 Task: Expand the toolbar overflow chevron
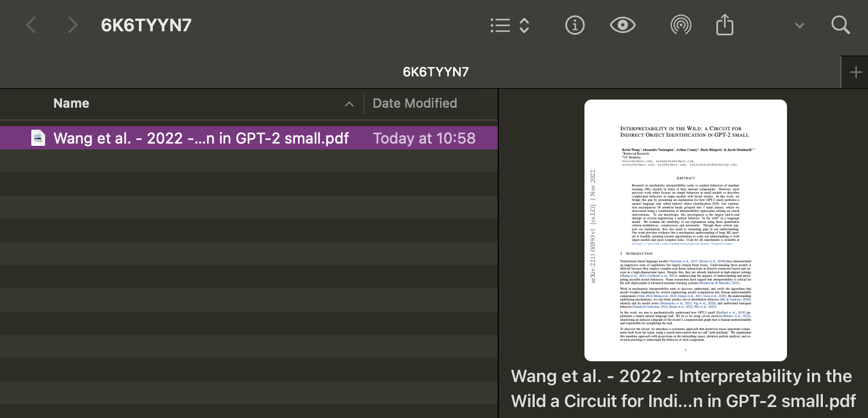800,25
